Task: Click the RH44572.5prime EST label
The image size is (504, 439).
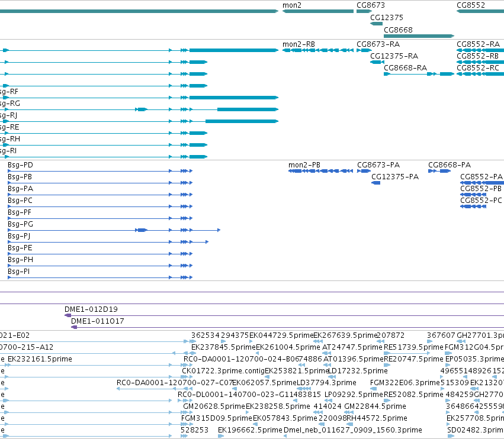Action: (377, 418)
